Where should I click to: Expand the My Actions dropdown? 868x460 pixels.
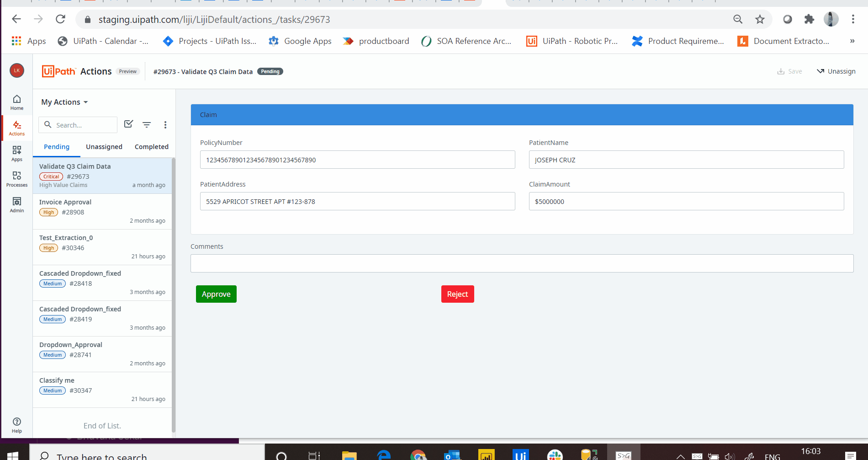64,102
